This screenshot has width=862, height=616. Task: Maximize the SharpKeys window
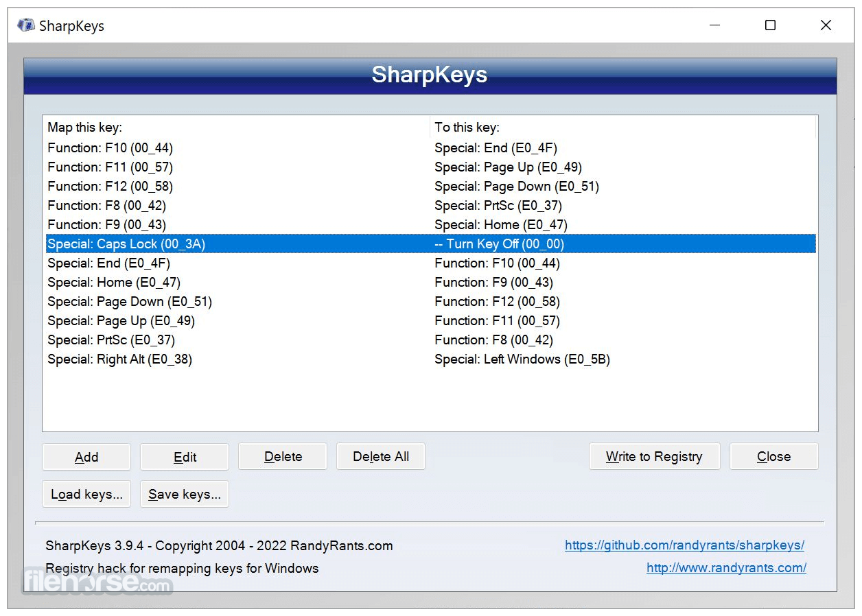[770, 25]
